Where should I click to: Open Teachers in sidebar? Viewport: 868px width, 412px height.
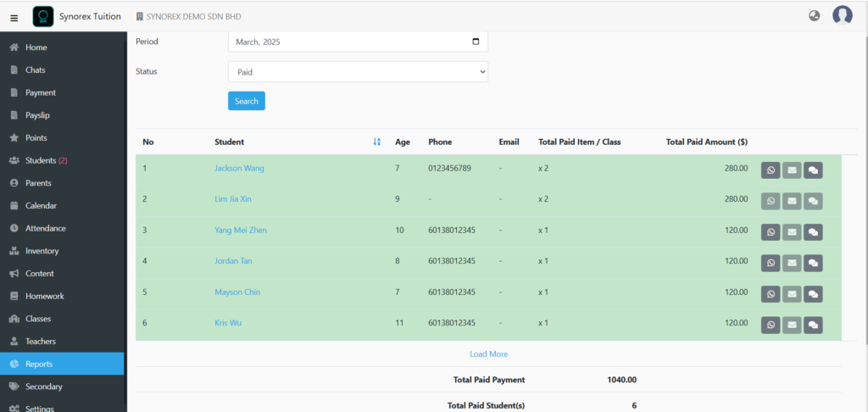[x=62, y=342]
